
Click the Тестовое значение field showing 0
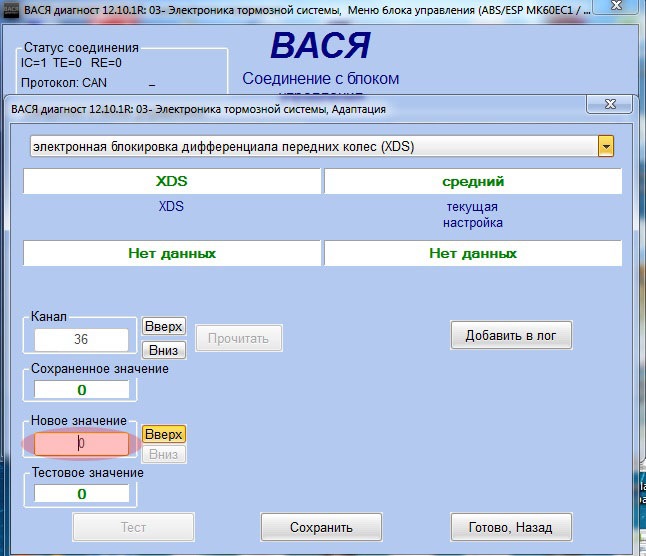tap(81, 493)
